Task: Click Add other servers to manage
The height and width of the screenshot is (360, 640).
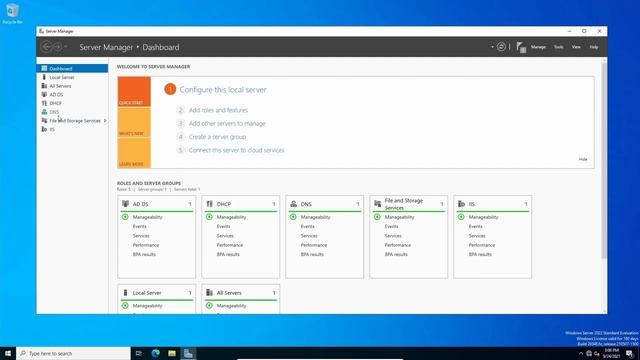Action: [227, 123]
